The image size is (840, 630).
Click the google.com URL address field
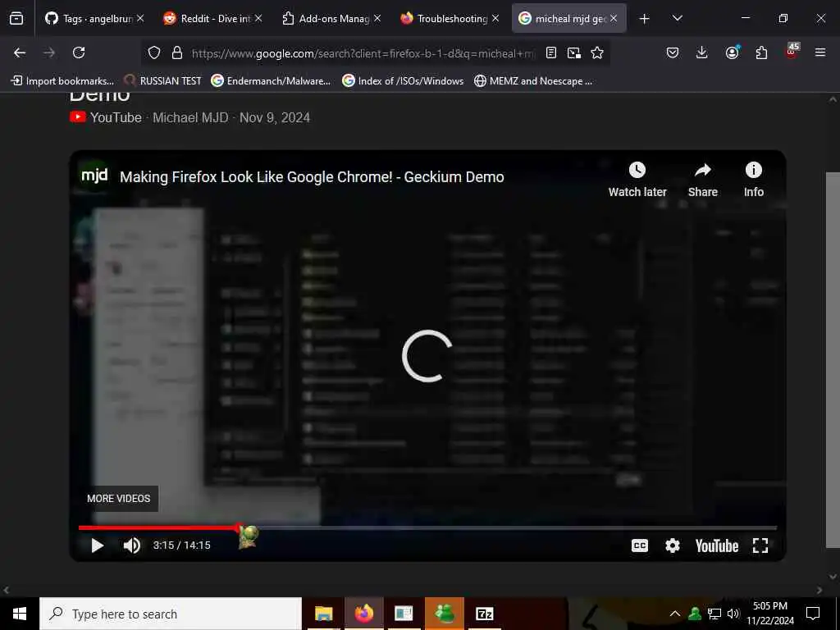click(363, 53)
